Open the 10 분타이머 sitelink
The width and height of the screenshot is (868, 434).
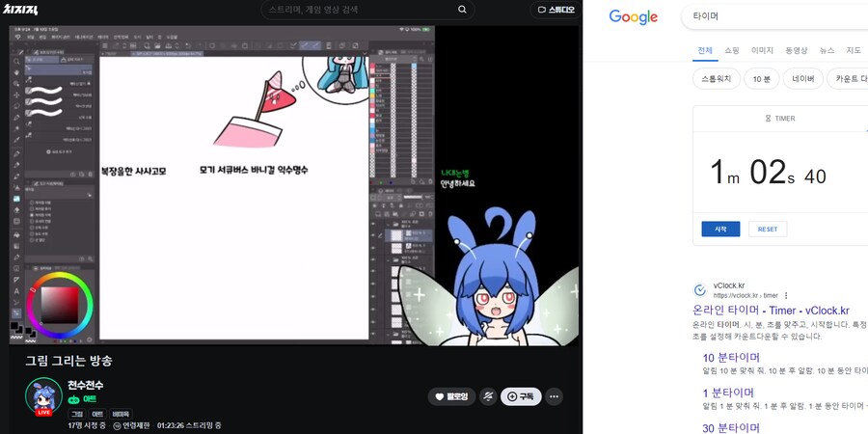pos(731,358)
